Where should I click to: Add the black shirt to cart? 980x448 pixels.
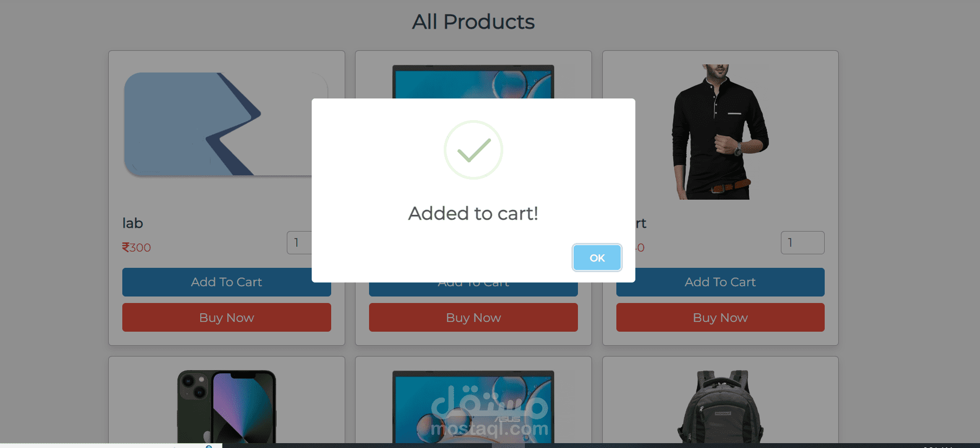720,282
